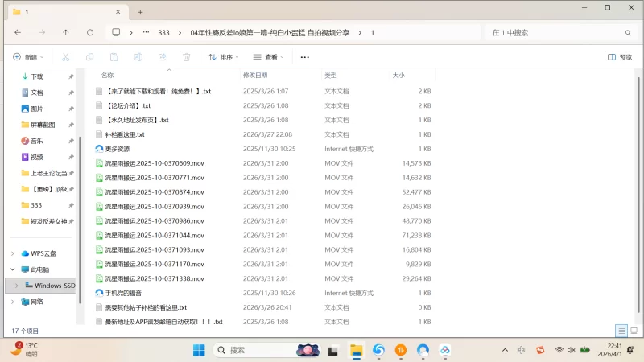Open the See more (three dots) toolbar menu
Screen dimensions: 644x362
tap(304, 57)
